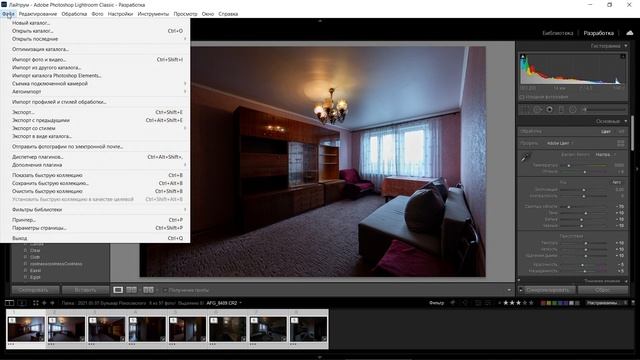This screenshot has height=360, width=640.
Task: Select the spot removal tool icon
Action: pos(537,109)
